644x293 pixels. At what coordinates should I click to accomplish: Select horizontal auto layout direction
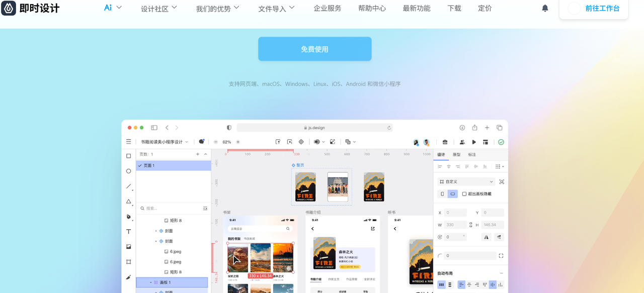tap(441, 284)
